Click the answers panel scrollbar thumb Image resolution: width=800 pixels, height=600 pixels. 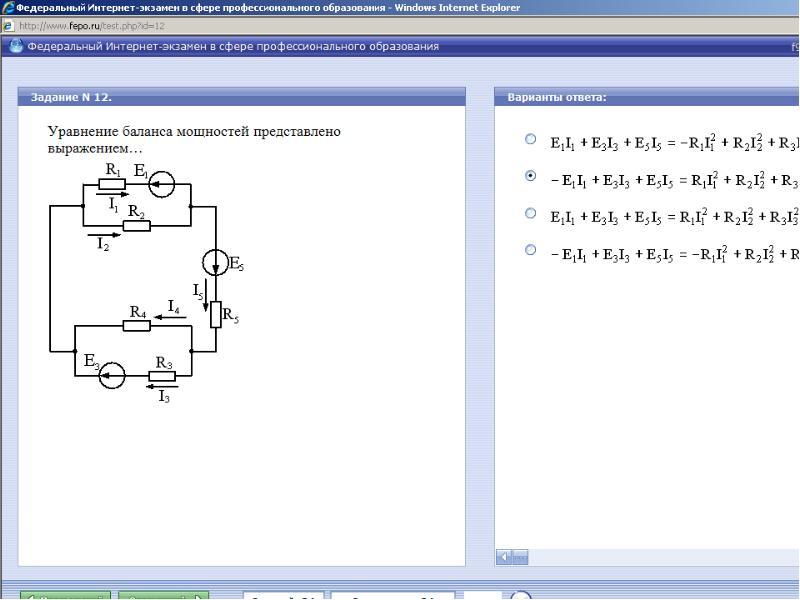[520, 557]
